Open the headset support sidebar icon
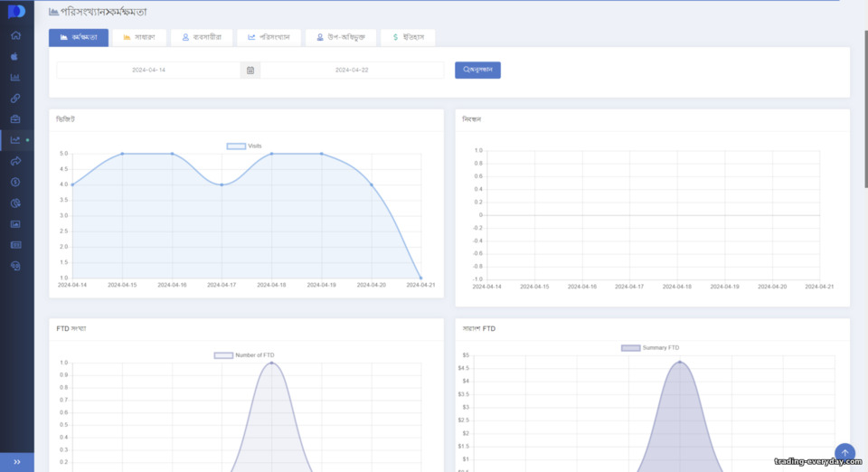The image size is (868, 472). tap(15, 266)
